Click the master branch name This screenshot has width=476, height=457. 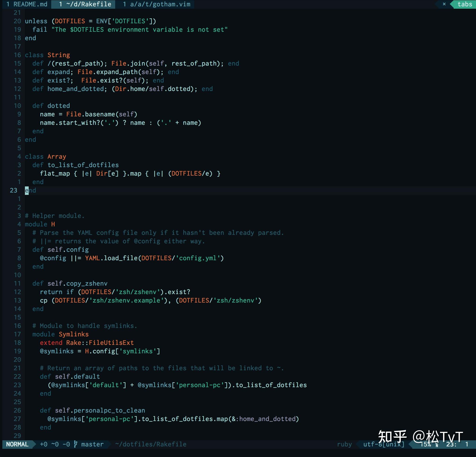click(x=92, y=444)
